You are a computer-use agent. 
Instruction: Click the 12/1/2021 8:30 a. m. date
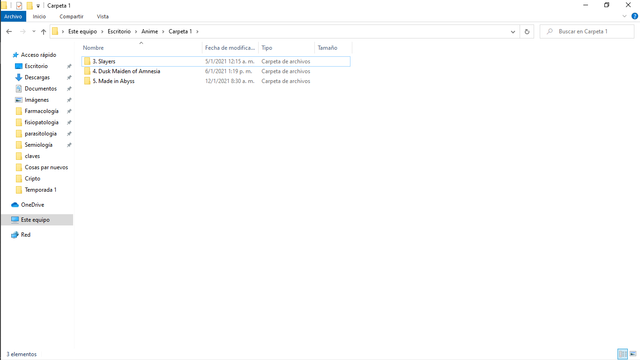coord(230,81)
